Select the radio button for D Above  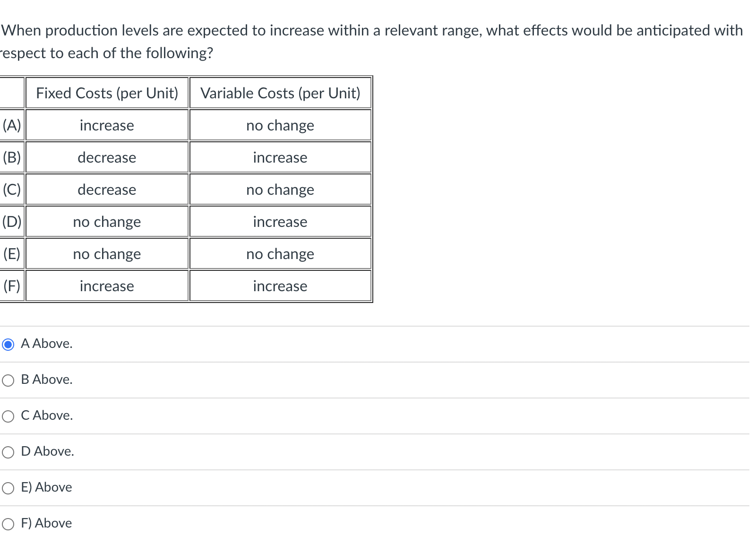[x=8, y=452]
